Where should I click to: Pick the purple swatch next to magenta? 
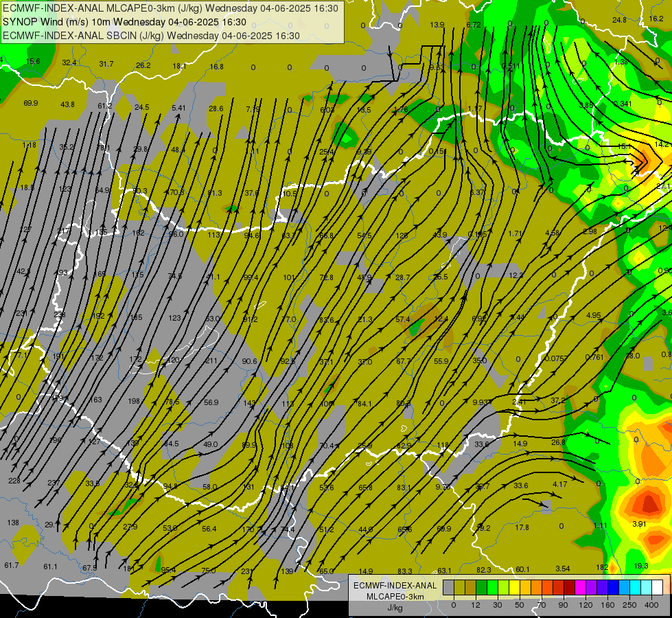pyautogui.click(x=591, y=587)
